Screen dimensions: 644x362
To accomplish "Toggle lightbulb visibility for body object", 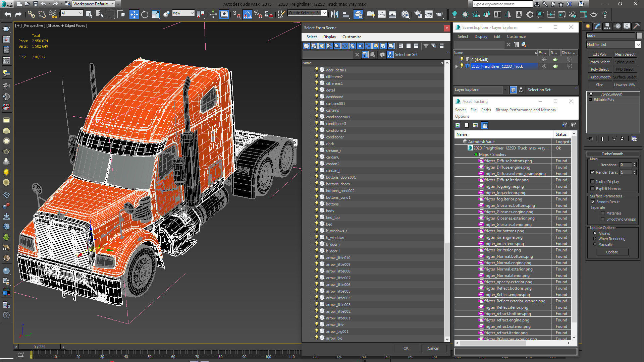I will coord(316,210).
